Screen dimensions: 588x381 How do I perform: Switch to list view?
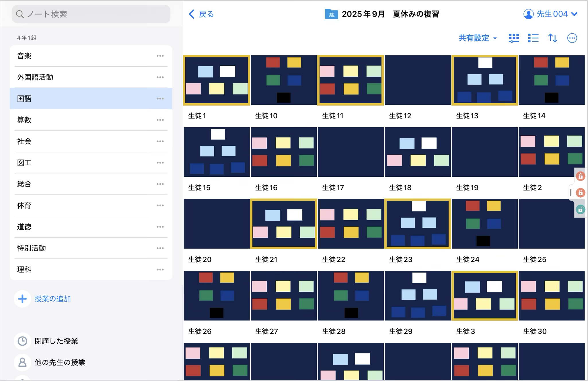[x=533, y=38]
